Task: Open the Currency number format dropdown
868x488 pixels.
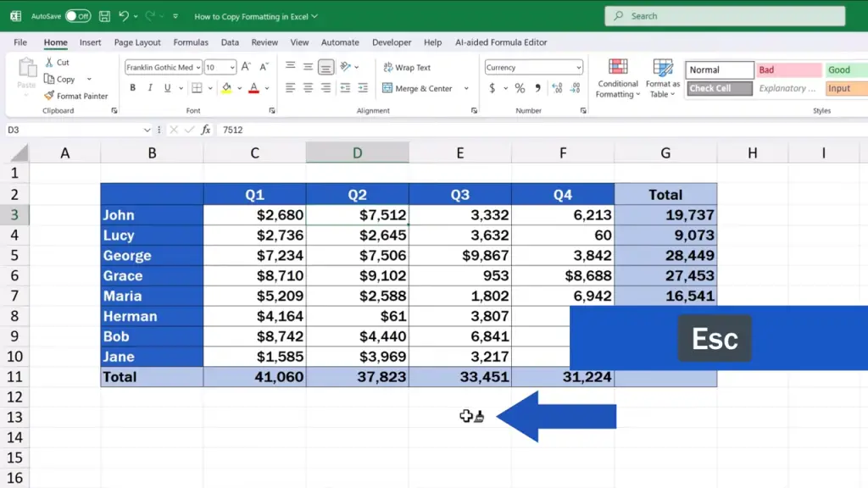Action: (x=579, y=67)
